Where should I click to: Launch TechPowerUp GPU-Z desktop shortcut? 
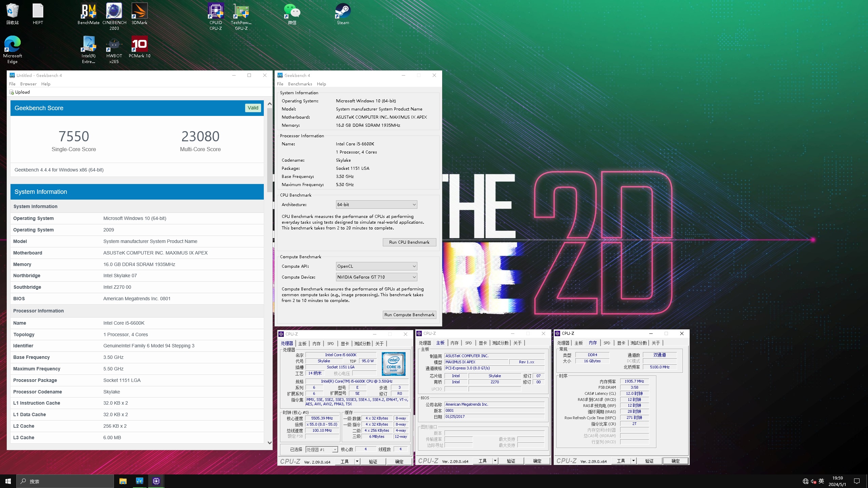point(241,16)
